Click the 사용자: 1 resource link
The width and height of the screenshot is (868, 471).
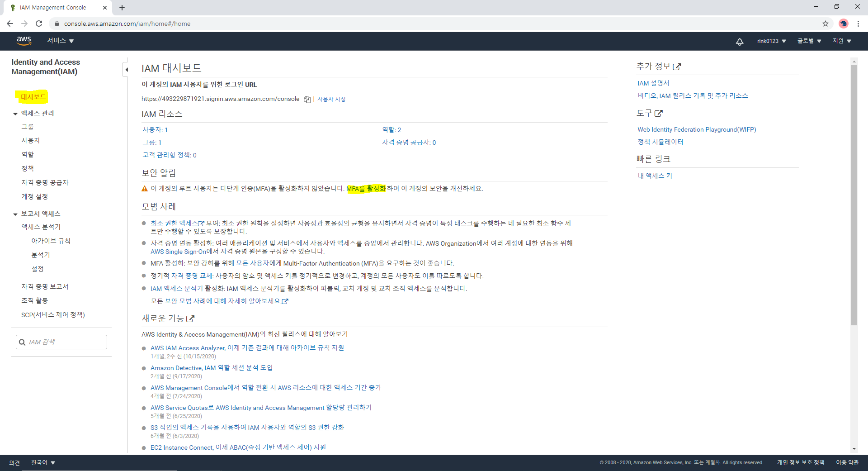coord(155,130)
